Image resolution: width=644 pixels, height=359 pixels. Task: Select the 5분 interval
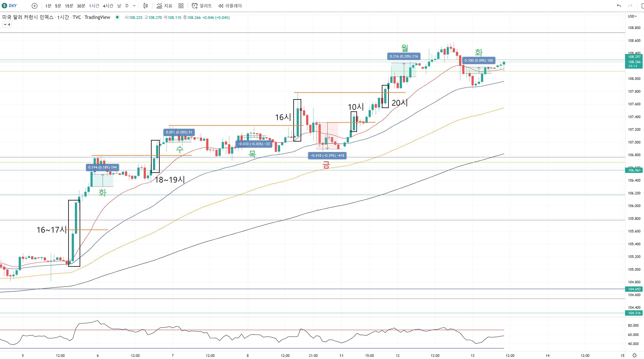pyautogui.click(x=58, y=6)
